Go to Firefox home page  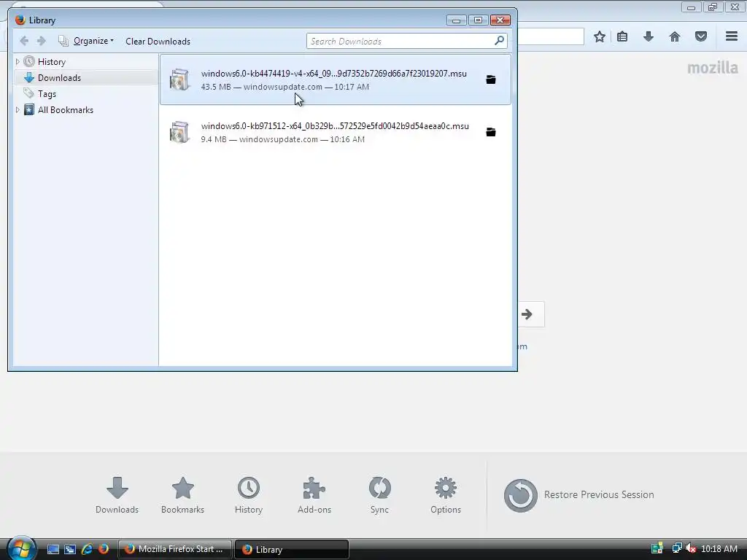point(675,36)
